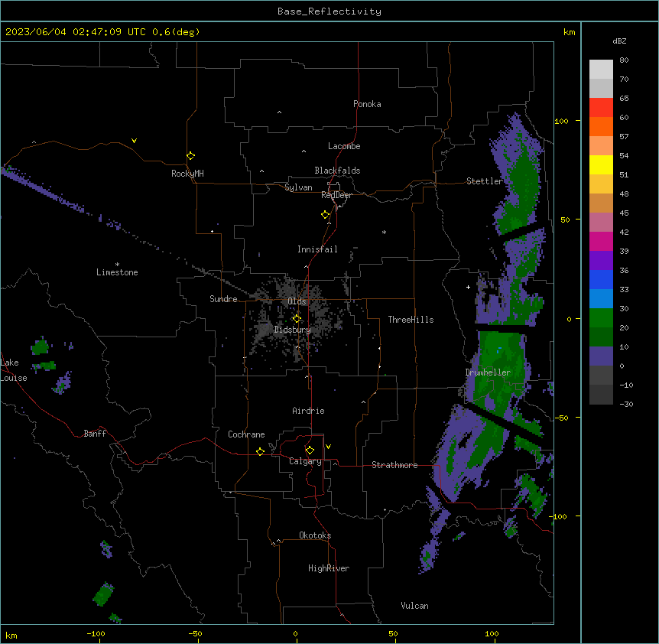Image resolution: width=659 pixels, height=644 pixels.
Task: Click the yellow diamond marker above Calgary
Action: pos(310,450)
